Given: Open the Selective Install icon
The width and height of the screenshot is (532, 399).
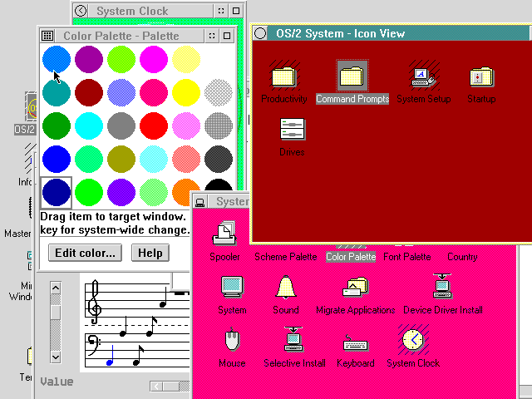Looking at the screenshot, I should pos(293,338).
